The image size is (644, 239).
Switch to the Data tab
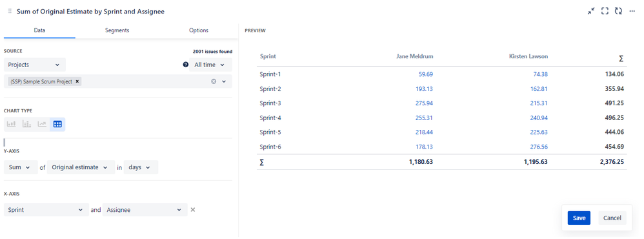coord(39,30)
